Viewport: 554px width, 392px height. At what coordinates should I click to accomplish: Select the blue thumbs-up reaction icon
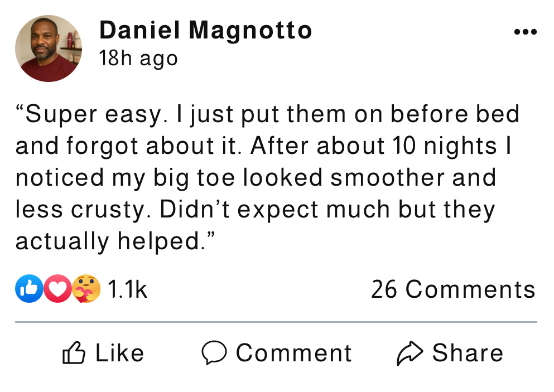point(29,288)
